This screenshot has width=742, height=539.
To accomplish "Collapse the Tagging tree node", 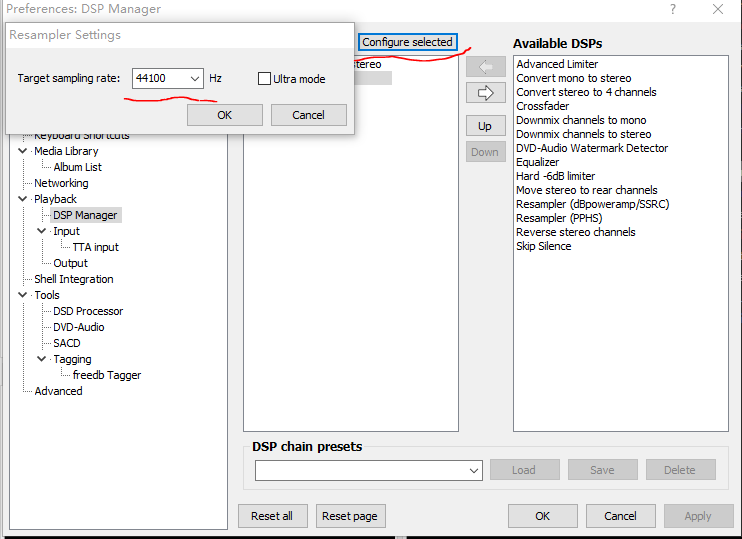I will point(42,359).
